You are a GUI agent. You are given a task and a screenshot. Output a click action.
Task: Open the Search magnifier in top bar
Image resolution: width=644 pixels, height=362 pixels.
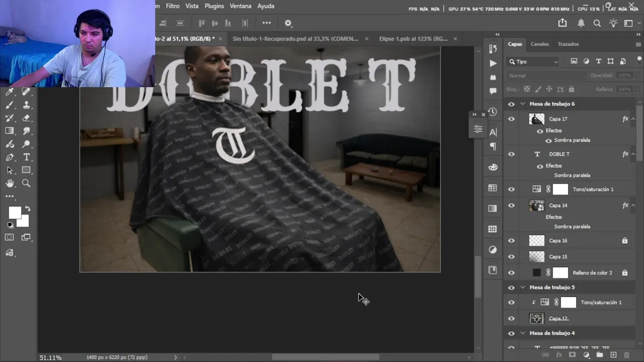point(597,23)
